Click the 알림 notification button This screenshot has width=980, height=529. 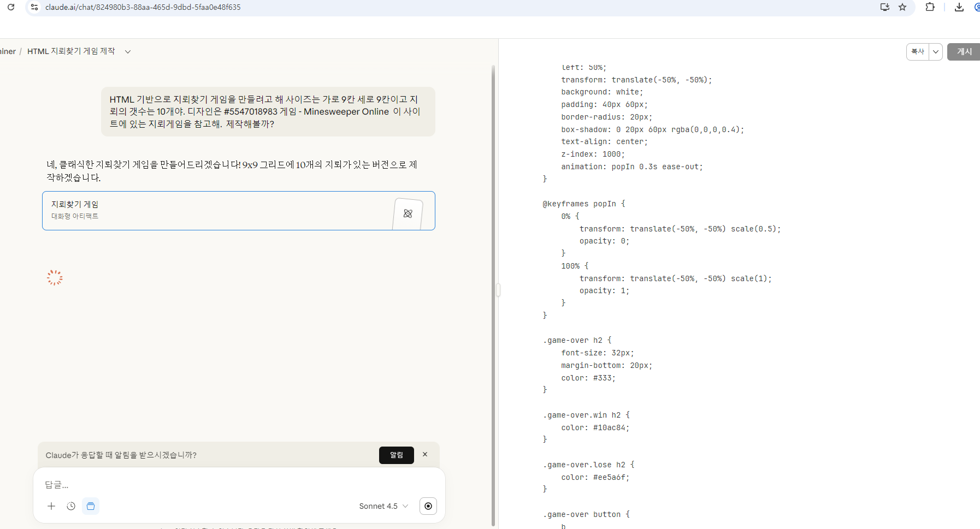click(x=396, y=455)
